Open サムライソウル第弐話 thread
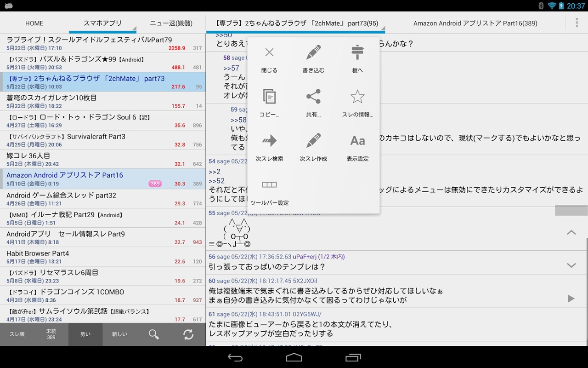Screen dimensions: 588x368 pos(103,315)
